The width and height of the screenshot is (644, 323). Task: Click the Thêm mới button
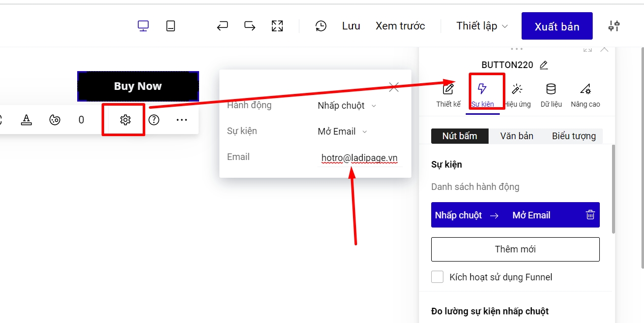[515, 249]
